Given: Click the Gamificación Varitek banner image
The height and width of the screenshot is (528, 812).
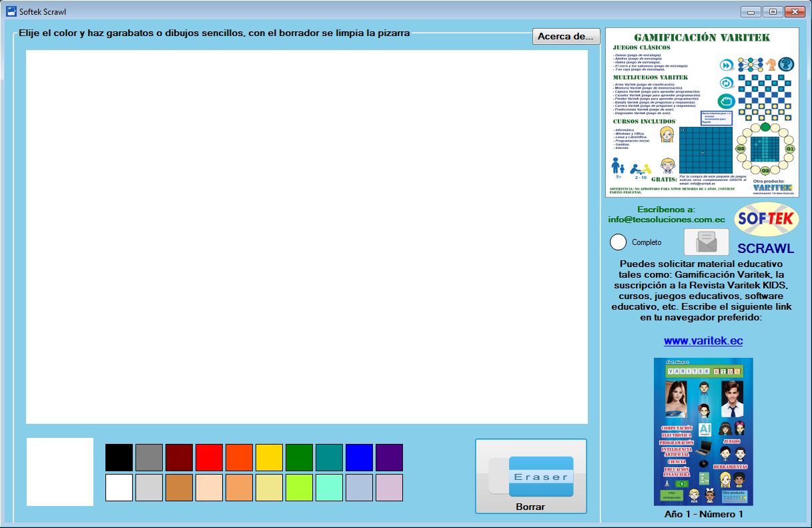Looking at the screenshot, I should [x=702, y=112].
